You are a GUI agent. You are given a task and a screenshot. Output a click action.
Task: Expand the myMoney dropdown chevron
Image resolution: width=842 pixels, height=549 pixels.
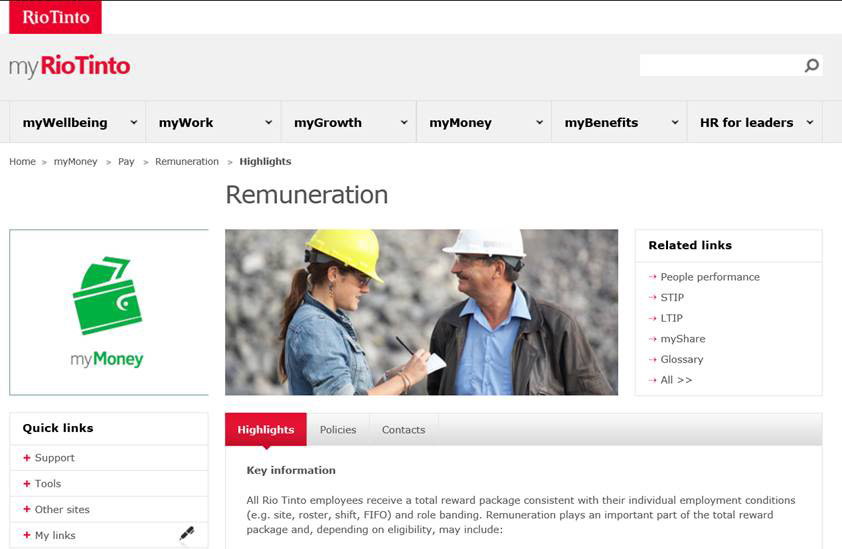click(539, 122)
